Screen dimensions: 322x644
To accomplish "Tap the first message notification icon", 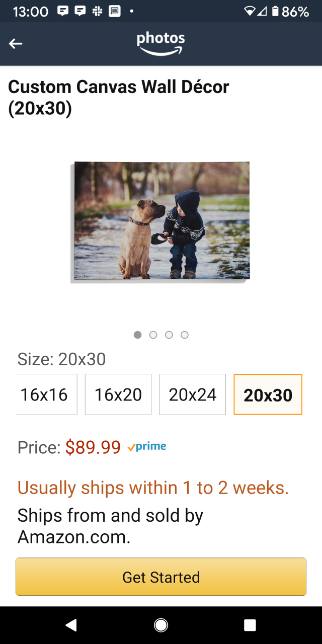I will point(63,11).
